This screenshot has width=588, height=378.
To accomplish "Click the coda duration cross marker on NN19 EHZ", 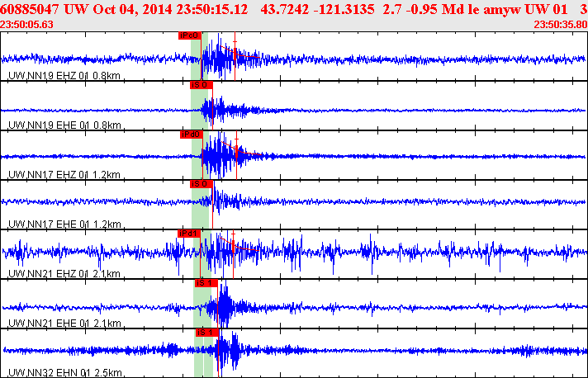I will coord(235,42).
